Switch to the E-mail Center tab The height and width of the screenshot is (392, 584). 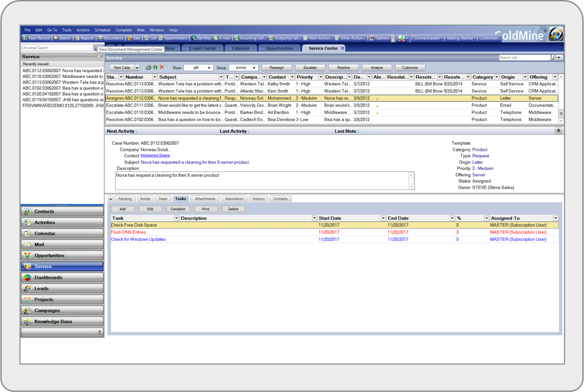click(x=203, y=48)
